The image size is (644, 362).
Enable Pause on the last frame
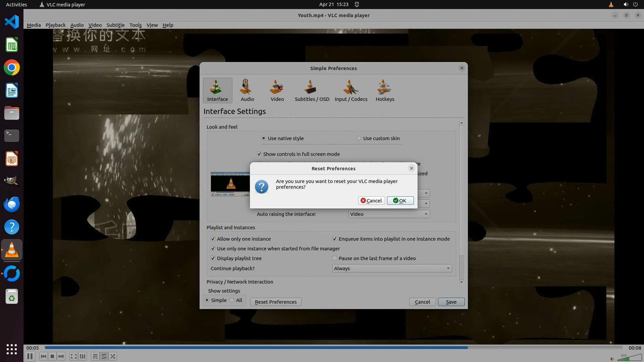335,258
